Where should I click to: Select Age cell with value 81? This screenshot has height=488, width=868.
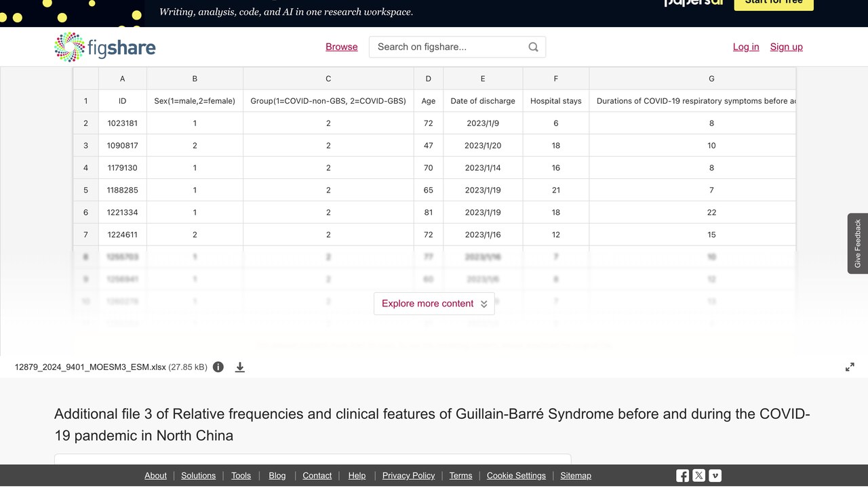pos(429,212)
